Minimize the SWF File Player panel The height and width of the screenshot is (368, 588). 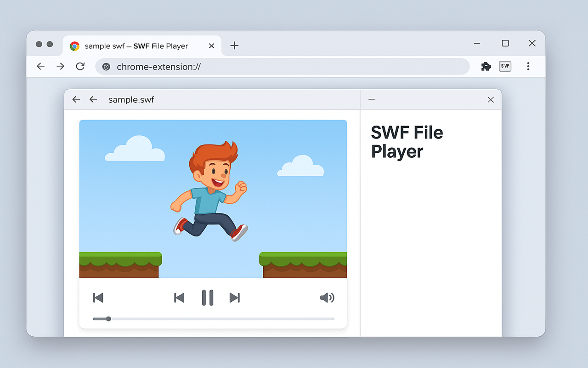(371, 99)
